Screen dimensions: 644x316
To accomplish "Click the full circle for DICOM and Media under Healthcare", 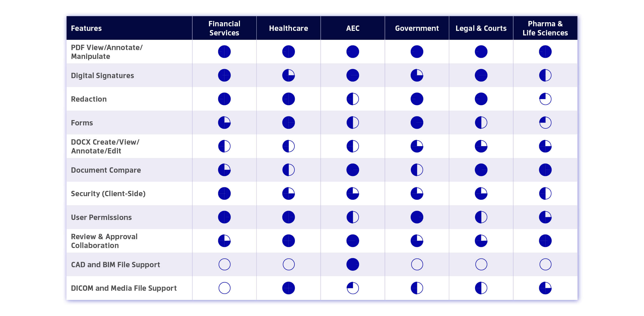I will (x=288, y=288).
